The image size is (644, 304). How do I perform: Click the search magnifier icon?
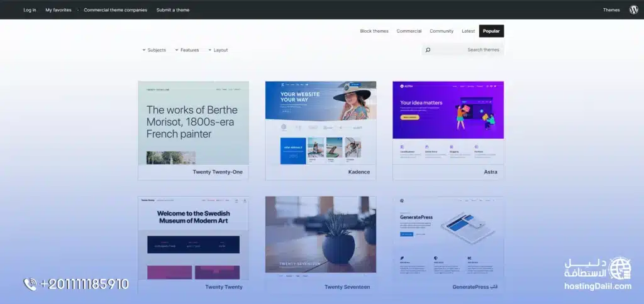pyautogui.click(x=428, y=50)
